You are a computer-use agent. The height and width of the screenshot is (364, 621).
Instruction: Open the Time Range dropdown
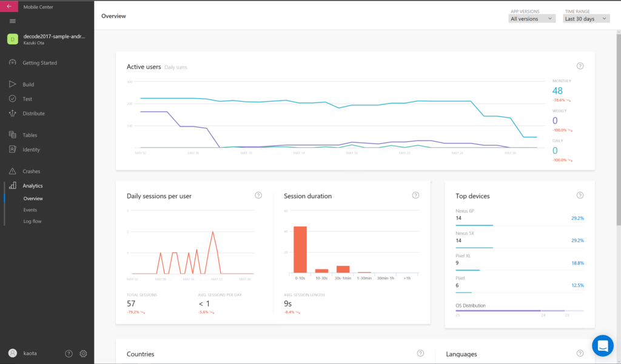[586, 19]
